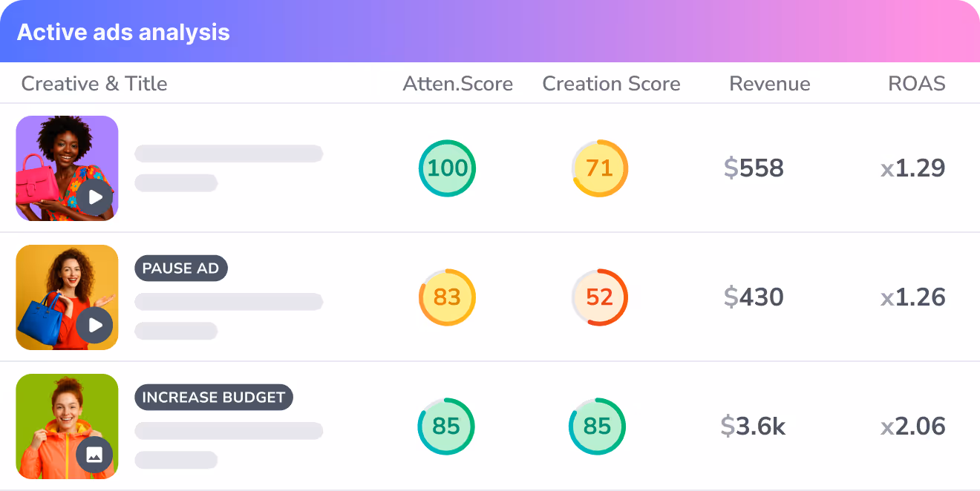Click the red Creation Score ring showing 52
Image resolution: width=980 pixels, height=491 pixels.
pos(599,297)
